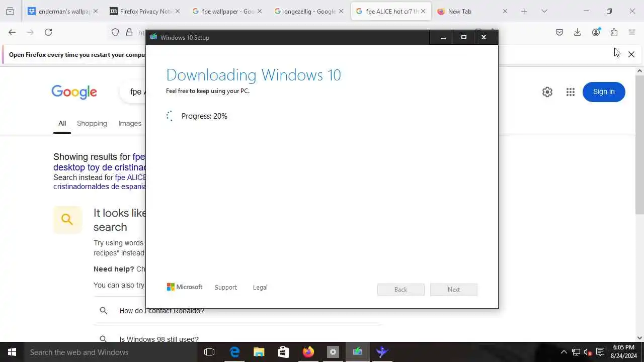Open the blue bird app on taskbar
The height and width of the screenshot is (362, 644).
tap(382, 352)
